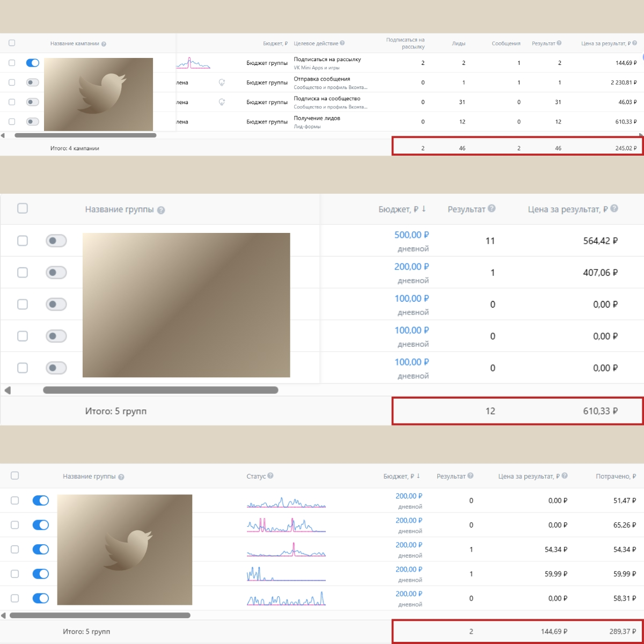
Task: Disable toggle in row with 59,99 ₽ spent
Action: point(41,574)
